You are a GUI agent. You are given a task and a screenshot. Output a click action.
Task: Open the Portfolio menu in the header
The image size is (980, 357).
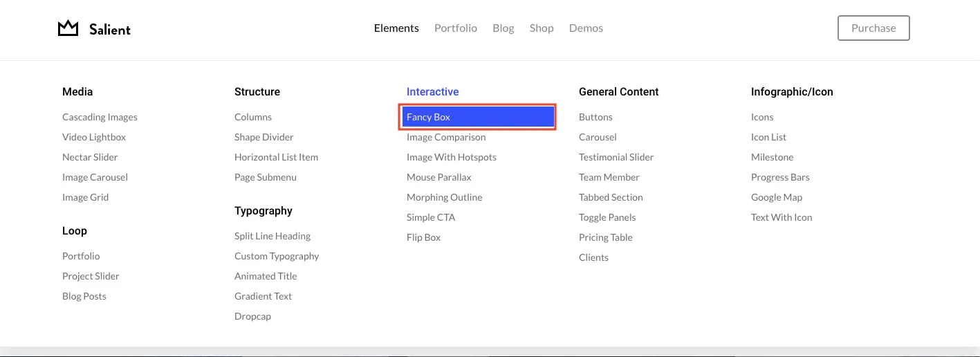[456, 28]
